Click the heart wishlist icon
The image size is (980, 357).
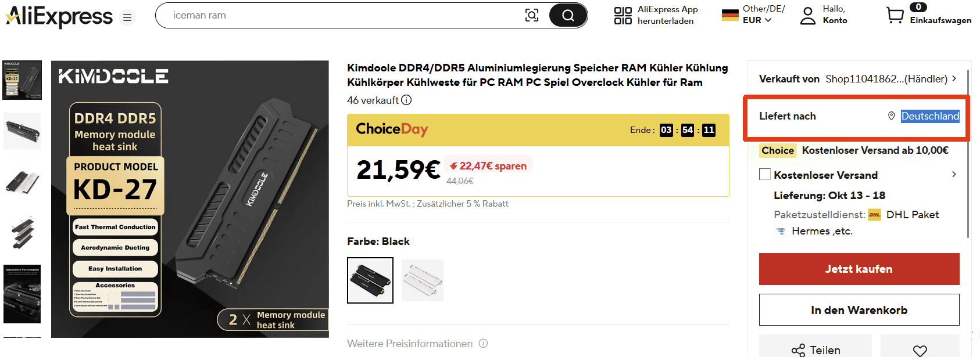point(920,350)
